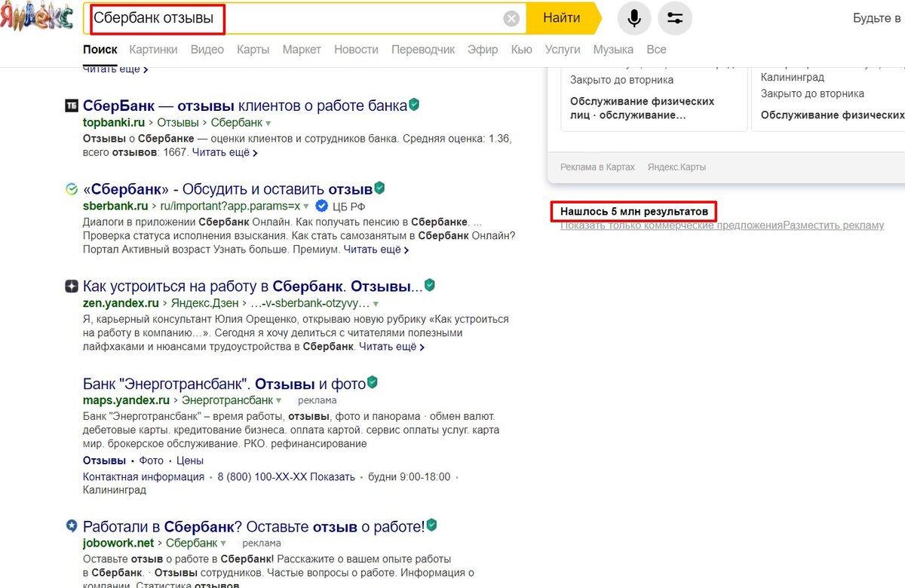The image size is (905, 588).
Task: Open «Сбербанк» - Обсудить и оставить отзыв result
Action: point(228,188)
